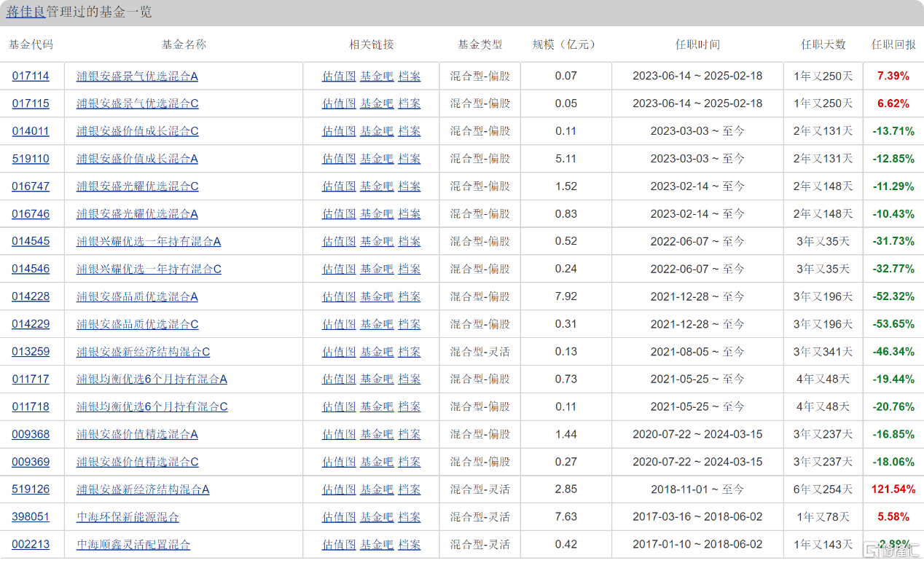
Task: Open 浦银安盛光耀优选混合C fund page
Action: point(137,186)
